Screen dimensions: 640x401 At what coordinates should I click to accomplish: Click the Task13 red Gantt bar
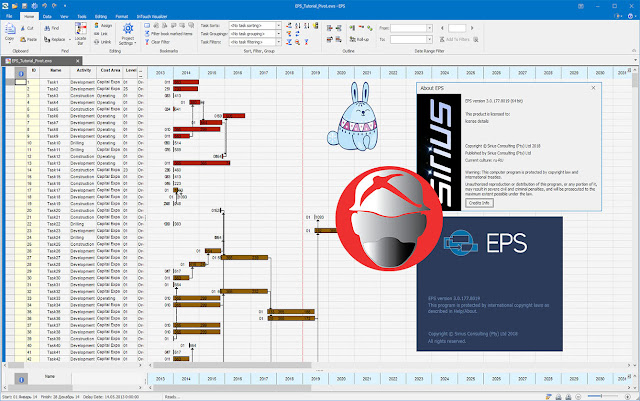pyautogui.click(x=202, y=163)
